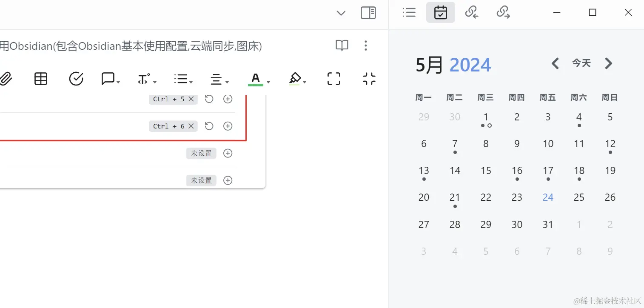Select May 31 in the calendar
The width and height of the screenshot is (644, 308).
pos(548,225)
